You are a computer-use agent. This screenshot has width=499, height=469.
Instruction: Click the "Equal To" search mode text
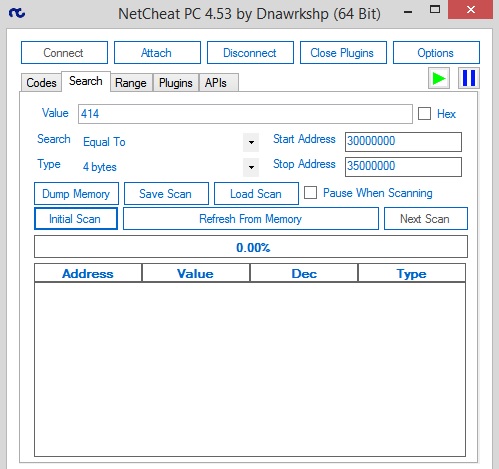pos(104,142)
